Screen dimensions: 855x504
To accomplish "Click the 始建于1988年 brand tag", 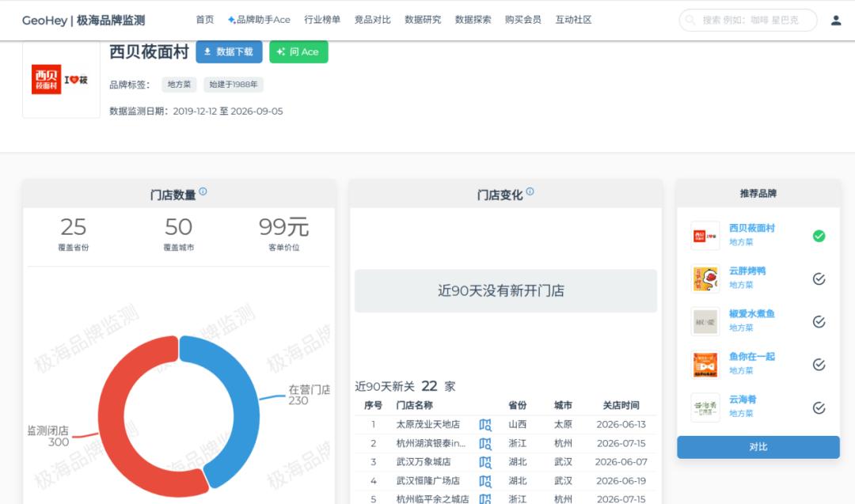I will coord(234,85).
